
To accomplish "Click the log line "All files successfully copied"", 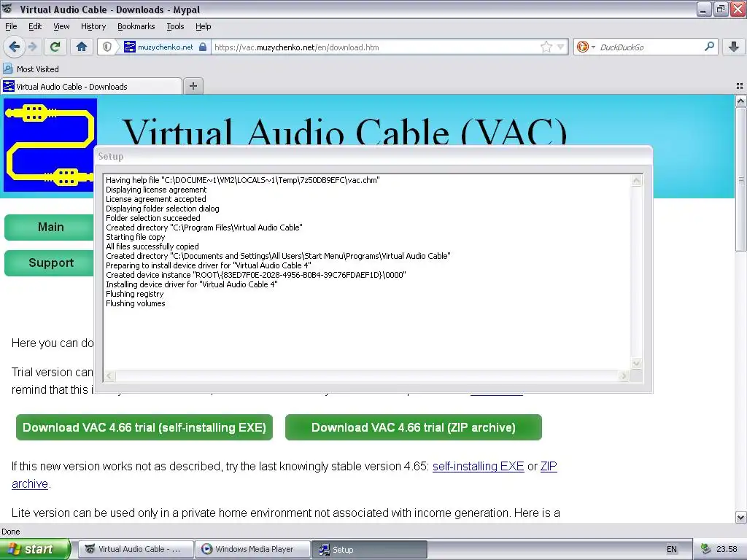I will click(x=152, y=246).
